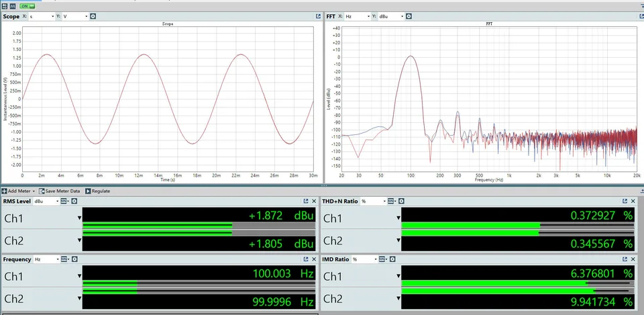Close the THD+N Ratio meter
The height and width of the screenshot is (315, 644).
coord(633,201)
